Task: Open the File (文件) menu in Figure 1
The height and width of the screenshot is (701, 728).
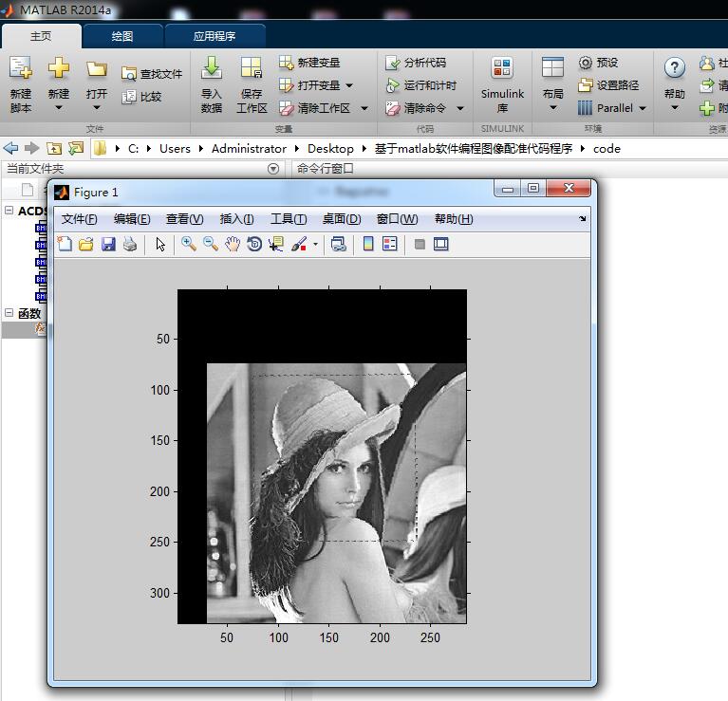Action: 80,219
